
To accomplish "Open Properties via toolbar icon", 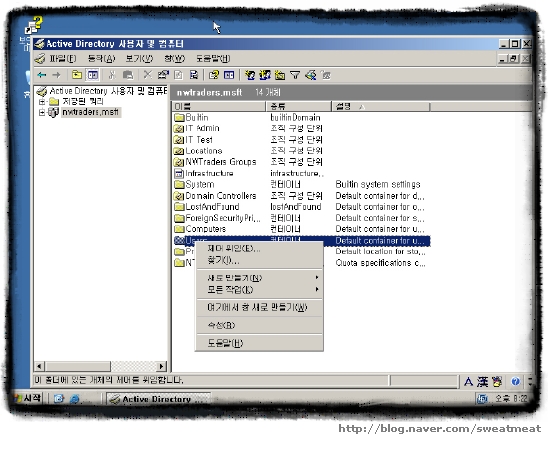I will [163, 75].
